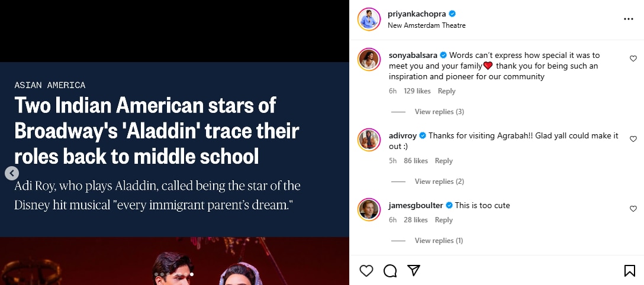Open New Amsterdam Theatre location link
The height and width of the screenshot is (285, 644).
(x=426, y=25)
